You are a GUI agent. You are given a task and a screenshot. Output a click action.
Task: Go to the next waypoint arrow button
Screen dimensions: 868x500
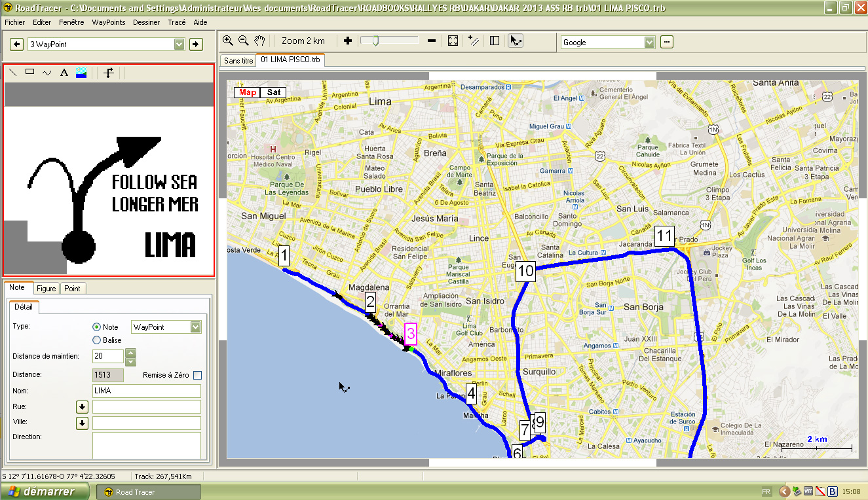point(196,45)
